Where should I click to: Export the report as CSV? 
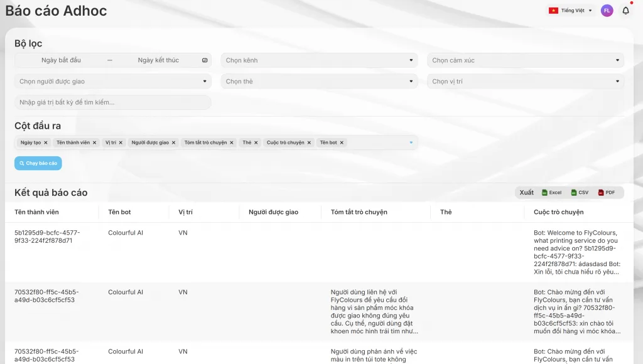coord(580,193)
